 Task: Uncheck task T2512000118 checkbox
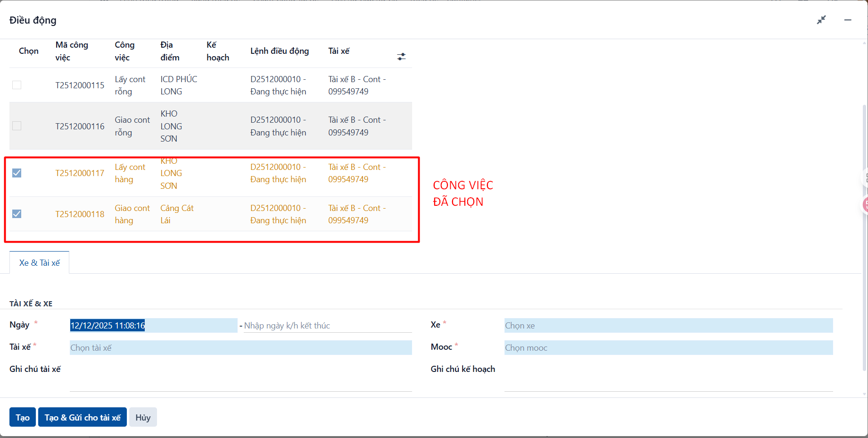[17, 214]
